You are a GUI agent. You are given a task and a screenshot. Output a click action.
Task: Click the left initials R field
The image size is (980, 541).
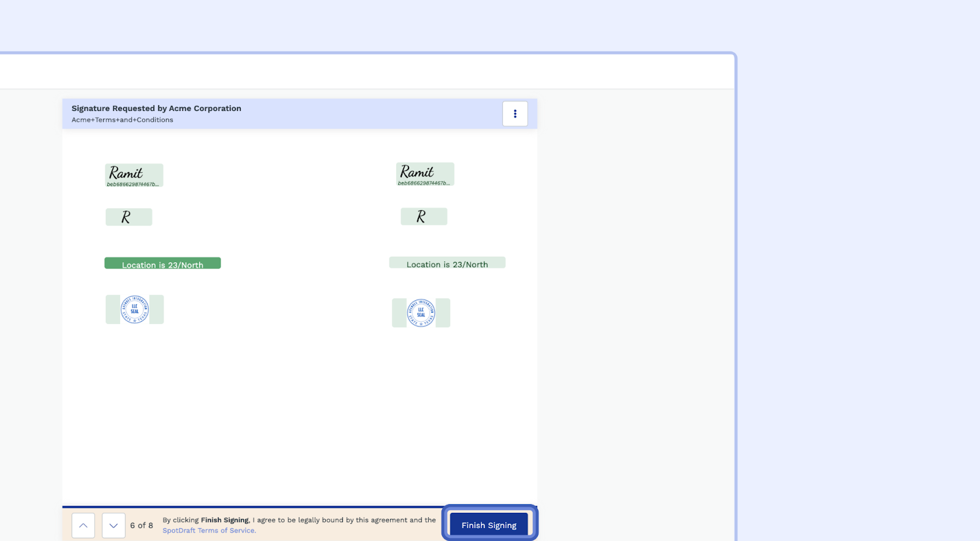click(x=129, y=217)
